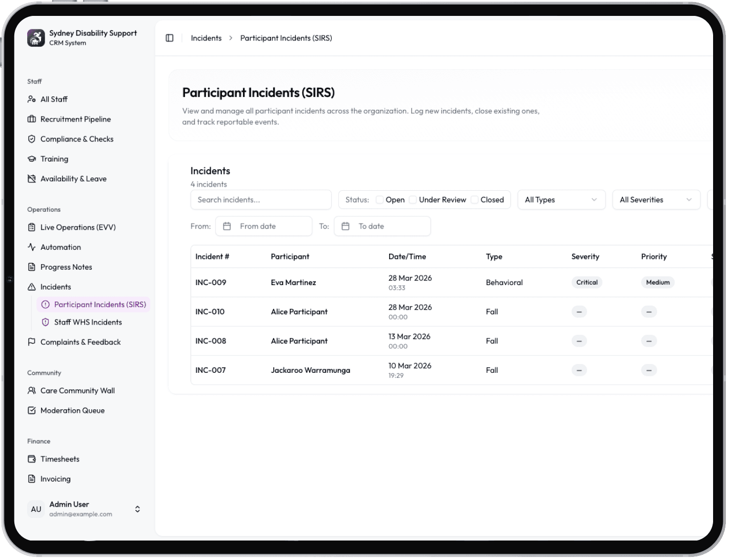
Task: Click the Moderation Queue checkbox icon
Action: click(32, 411)
